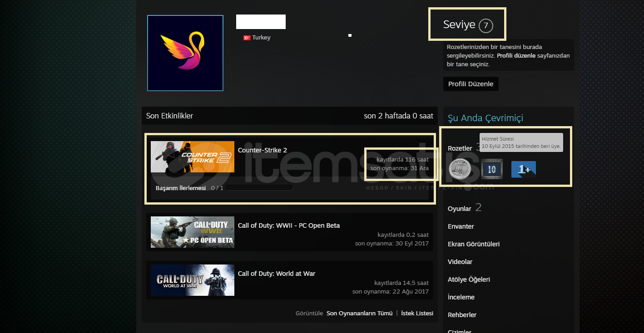The image size is (644, 333).
Task: Open the Seviye 7 level badge
Action: pos(468,25)
